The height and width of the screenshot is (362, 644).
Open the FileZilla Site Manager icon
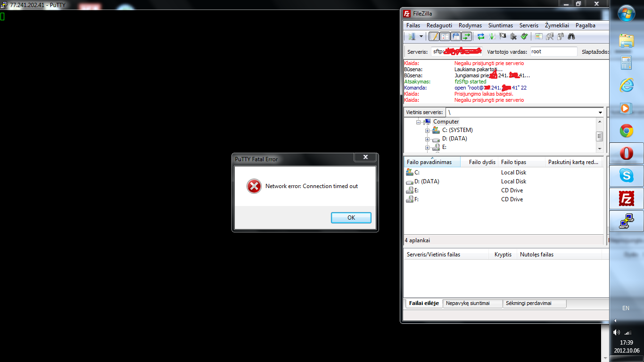413,36
